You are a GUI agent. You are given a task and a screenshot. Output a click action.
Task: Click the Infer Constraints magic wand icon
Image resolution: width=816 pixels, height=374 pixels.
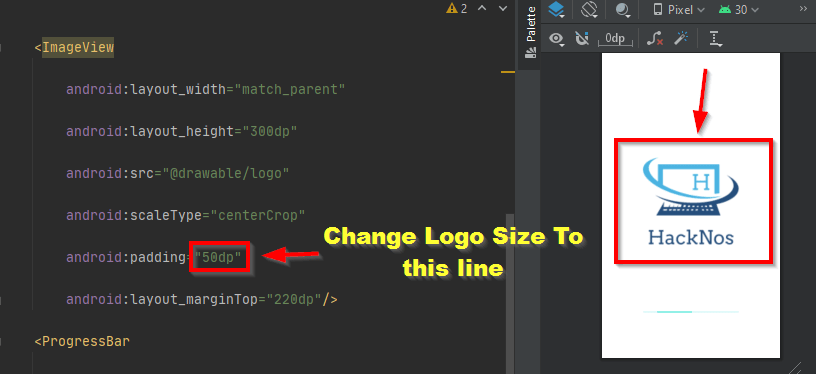682,38
